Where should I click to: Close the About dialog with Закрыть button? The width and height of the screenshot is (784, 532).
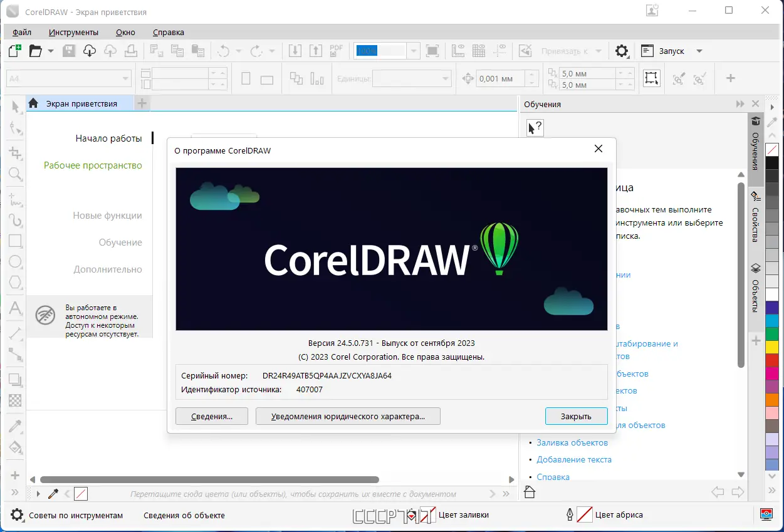click(575, 415)
